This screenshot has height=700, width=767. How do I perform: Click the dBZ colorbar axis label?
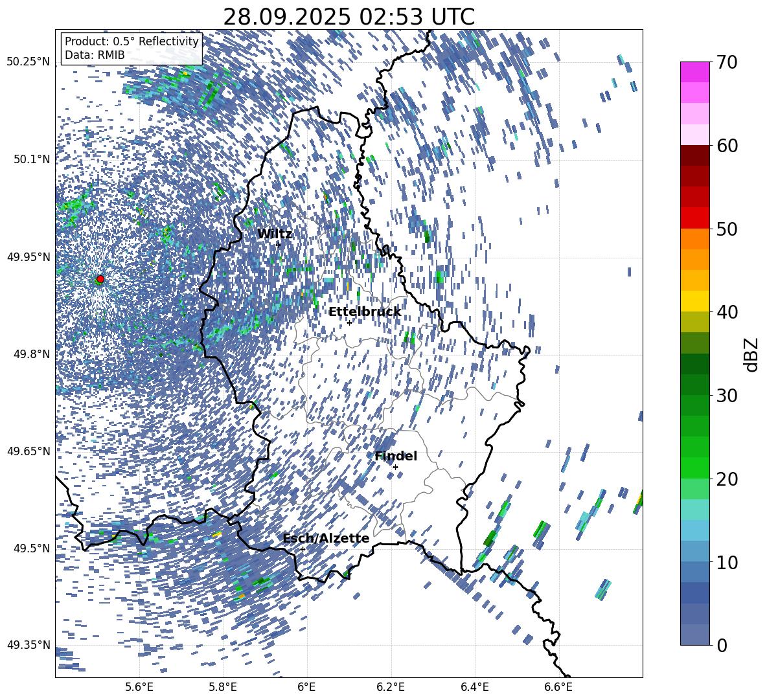click(752, 354)
